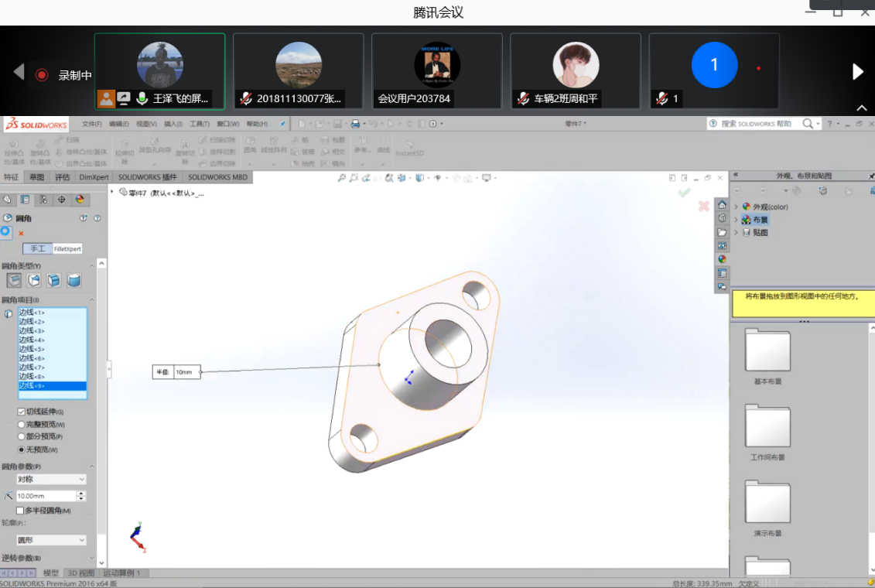Screen dimensions: 875x588
Task: Switch to the 草图 tab
Action: [x=37, y=177]
